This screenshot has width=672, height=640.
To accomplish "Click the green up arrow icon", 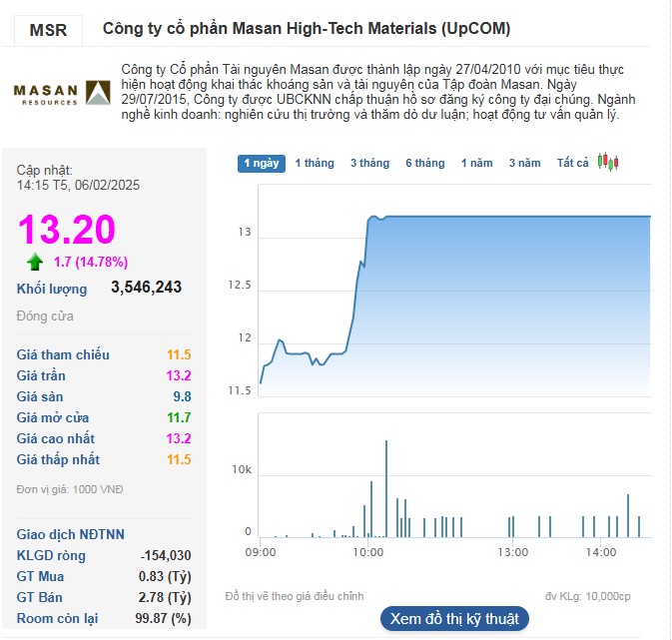I will point(36,263).
